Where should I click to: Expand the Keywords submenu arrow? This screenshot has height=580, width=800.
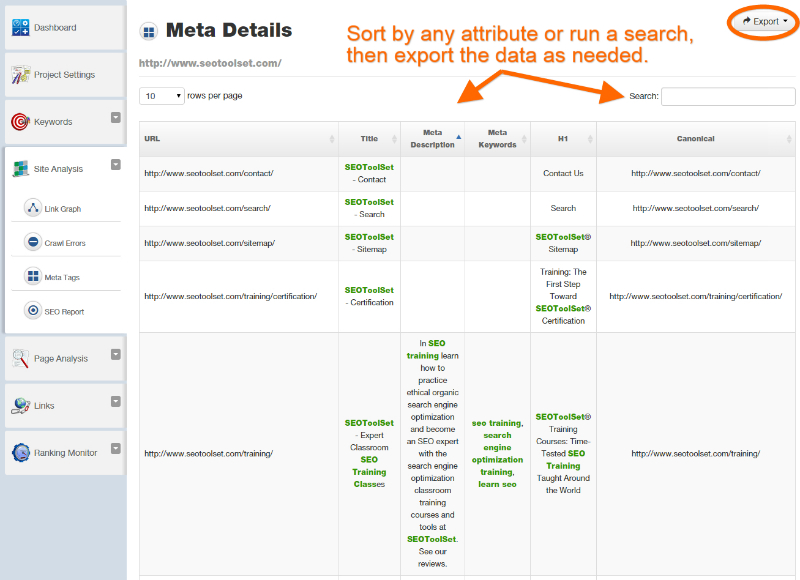pos(116,117)
